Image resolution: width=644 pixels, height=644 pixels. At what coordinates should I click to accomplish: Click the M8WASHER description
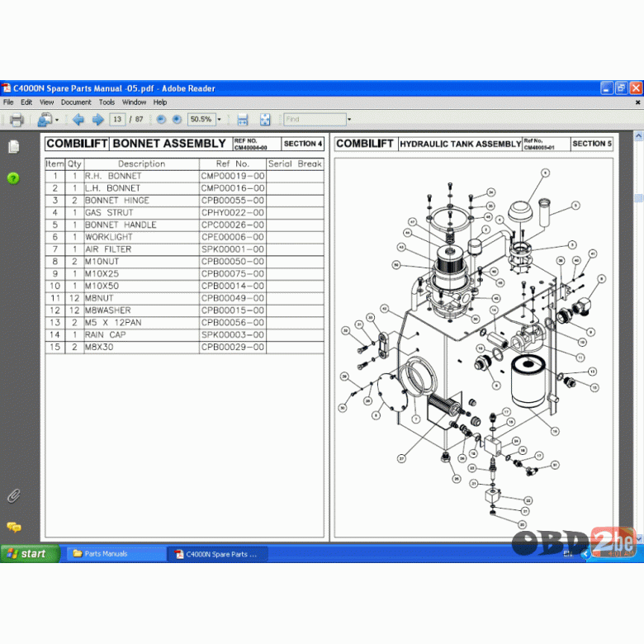click(x=107, y=310)
